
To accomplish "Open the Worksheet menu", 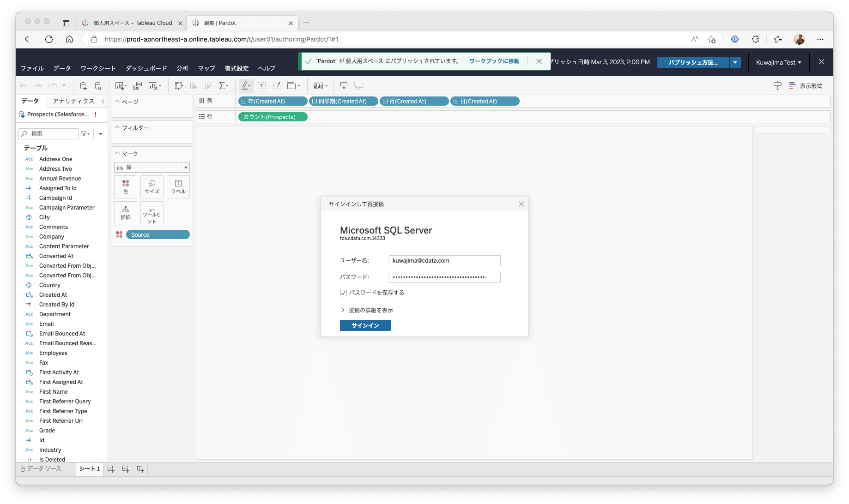I will click(x=98, y=68).
